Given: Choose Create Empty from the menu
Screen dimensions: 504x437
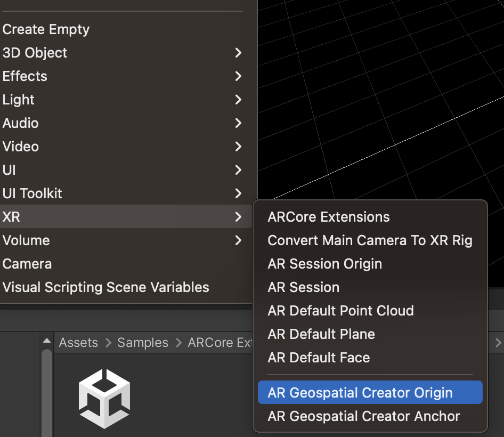Looking at the screenshot, I should 46,29.
